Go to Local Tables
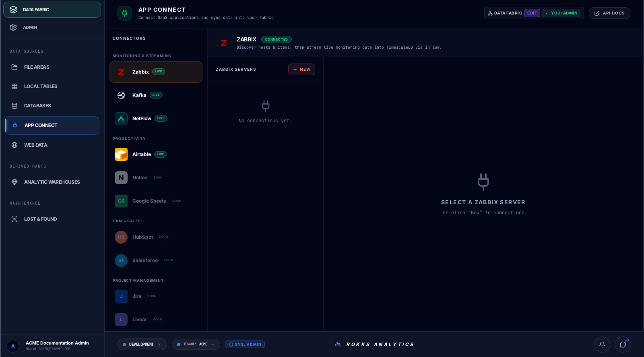 pyautogui.click(x=52, y=86)
